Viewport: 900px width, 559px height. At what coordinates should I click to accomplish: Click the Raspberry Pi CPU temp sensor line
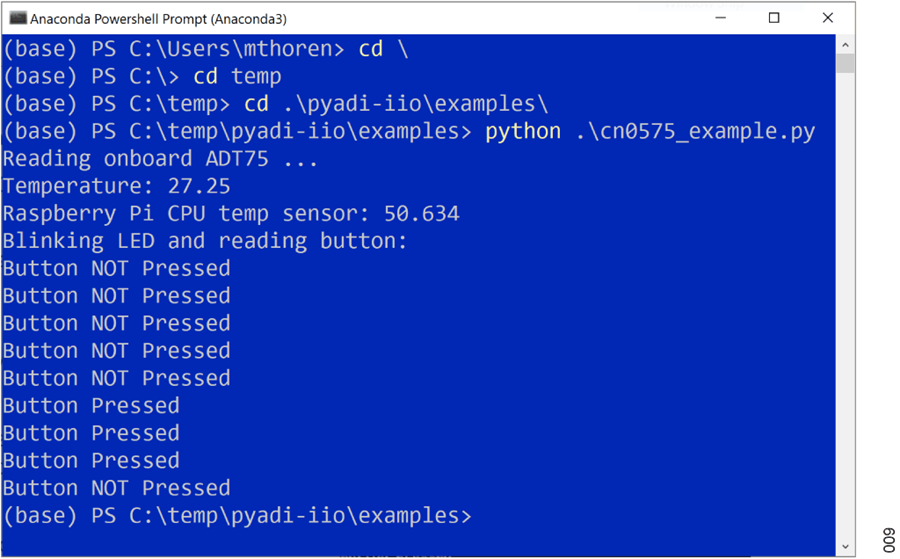pyautogui.click(x=231, y=214)
